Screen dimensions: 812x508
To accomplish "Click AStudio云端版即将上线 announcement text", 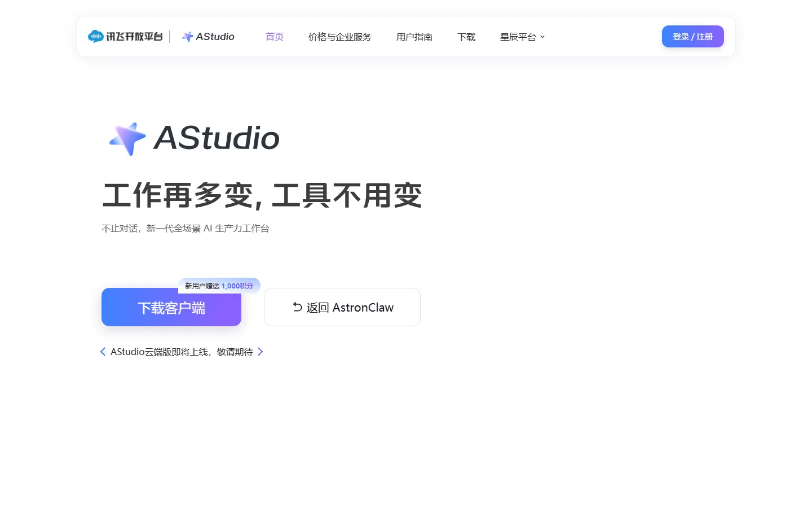I will (182, 352).
